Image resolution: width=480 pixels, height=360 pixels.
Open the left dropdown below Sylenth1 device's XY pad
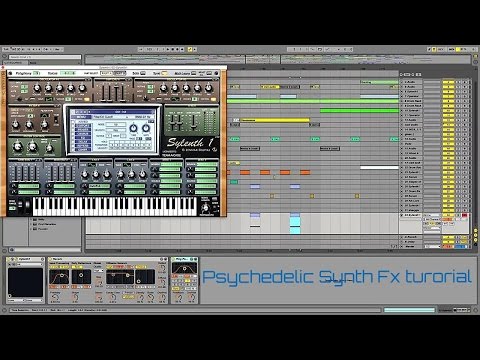tap(16, 300)
